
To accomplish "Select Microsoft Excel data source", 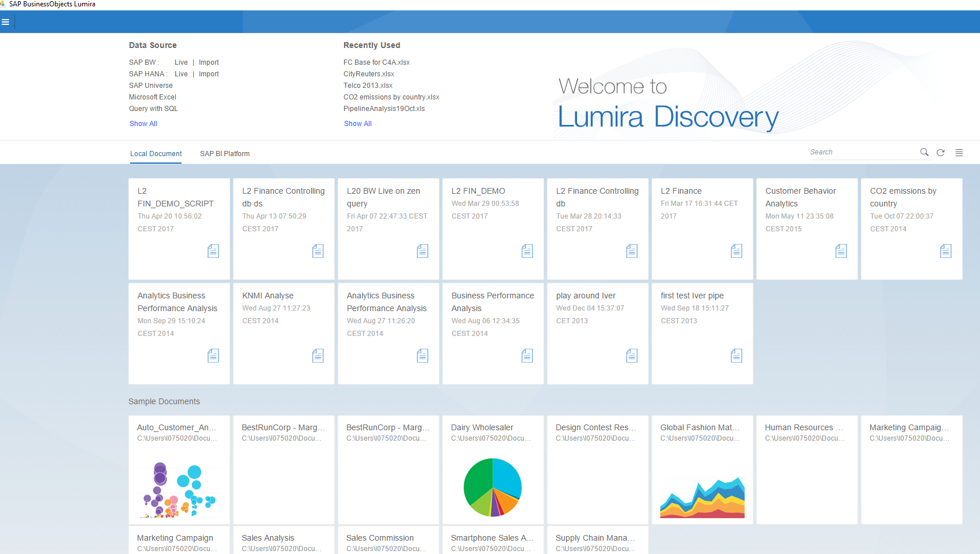I will coord(153,97).
